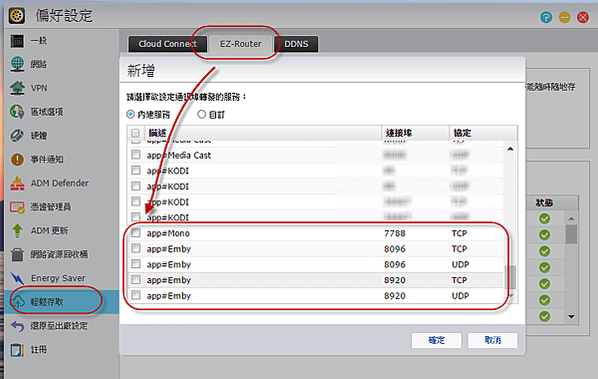Click the cancel (取消) button

(493, 340)
